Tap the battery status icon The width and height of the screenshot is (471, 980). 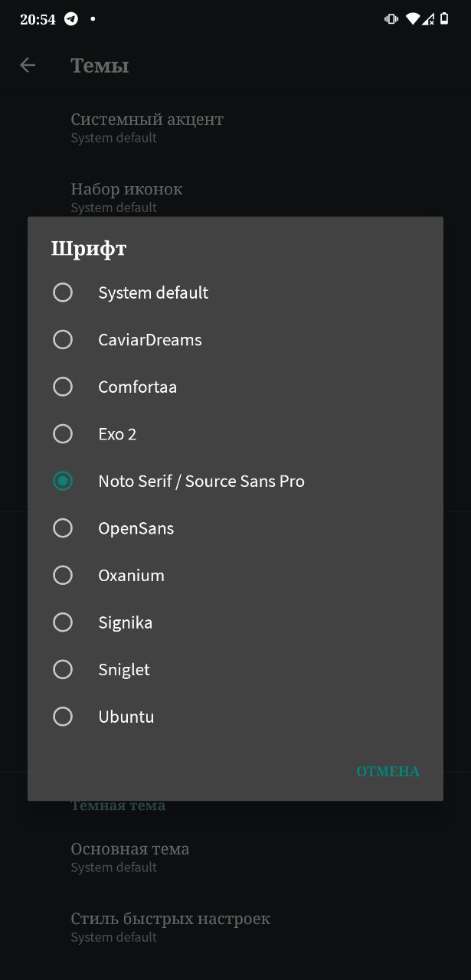coord(444,19)
